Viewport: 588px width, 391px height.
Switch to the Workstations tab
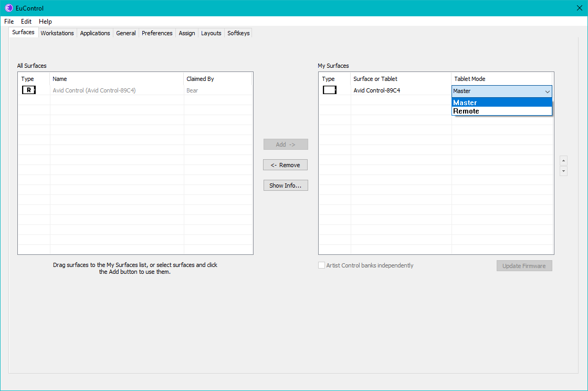[x=57, y=33]
